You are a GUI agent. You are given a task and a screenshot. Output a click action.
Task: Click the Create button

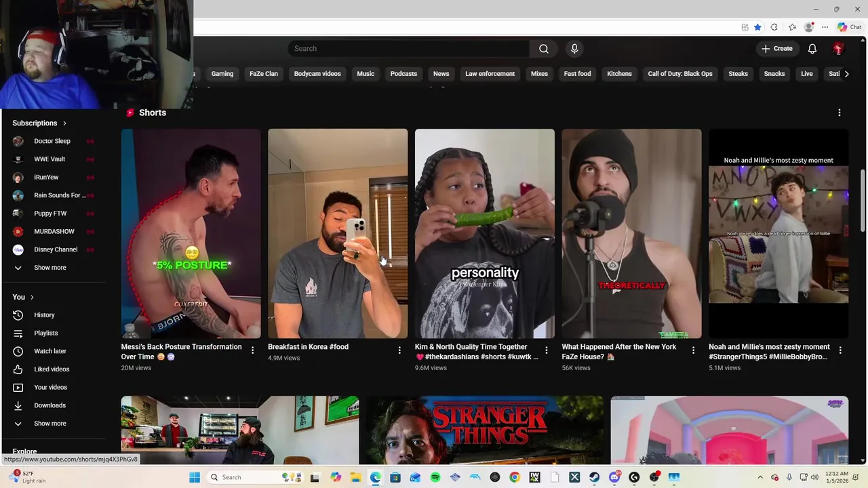click(777, 49)
